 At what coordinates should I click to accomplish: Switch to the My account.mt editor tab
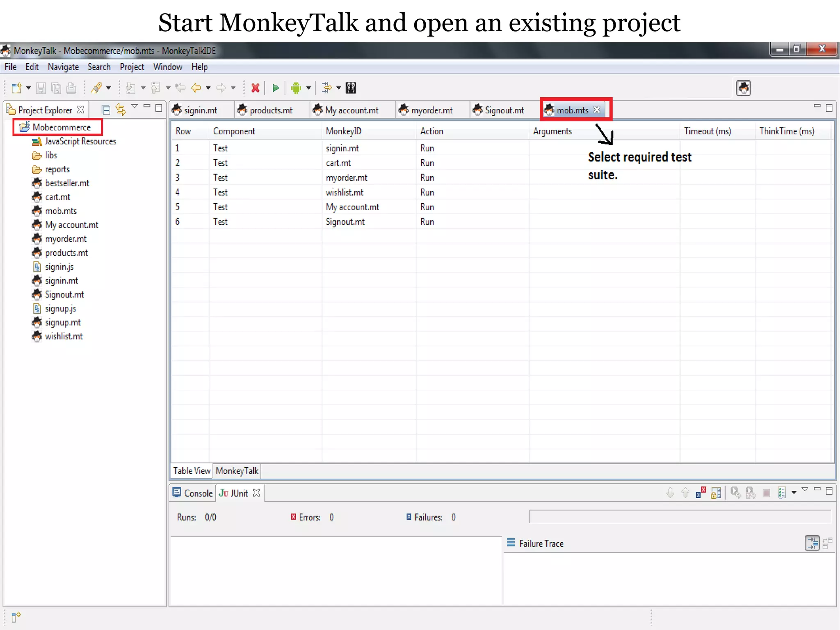tap(352, 110)
